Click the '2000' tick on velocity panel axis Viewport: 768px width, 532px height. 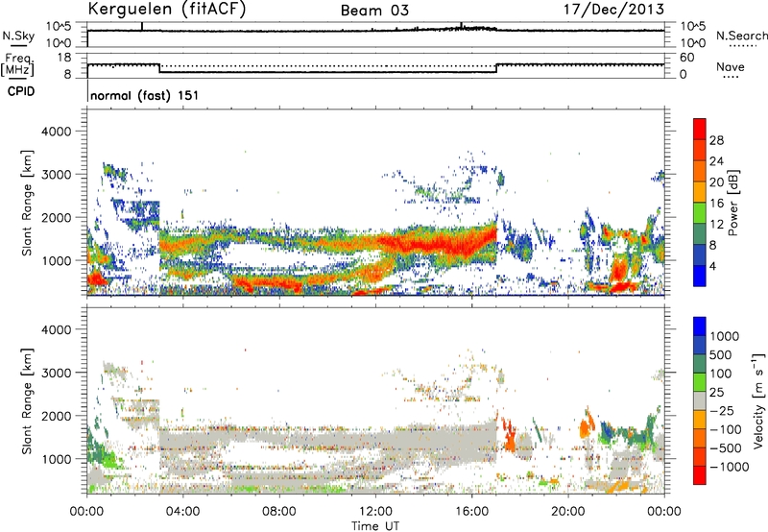57,416
